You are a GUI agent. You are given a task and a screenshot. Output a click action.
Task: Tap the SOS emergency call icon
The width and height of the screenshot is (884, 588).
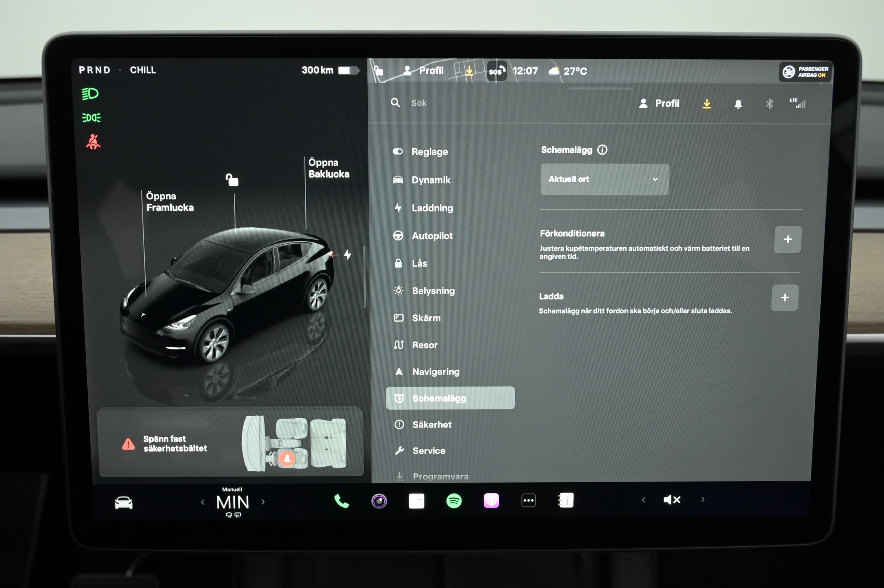click(497, 71)
